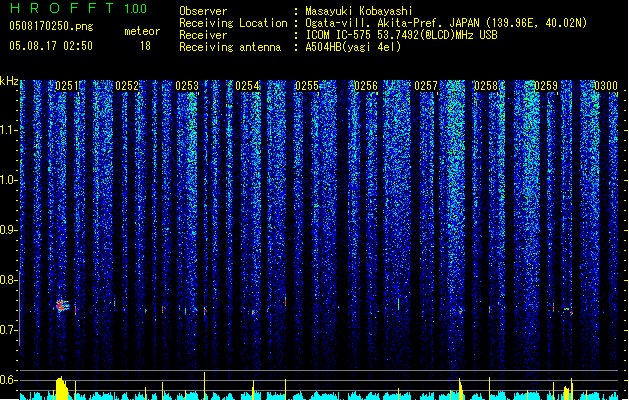Click the 0251 time marker

pyautogui.click(x=67, y=86)
